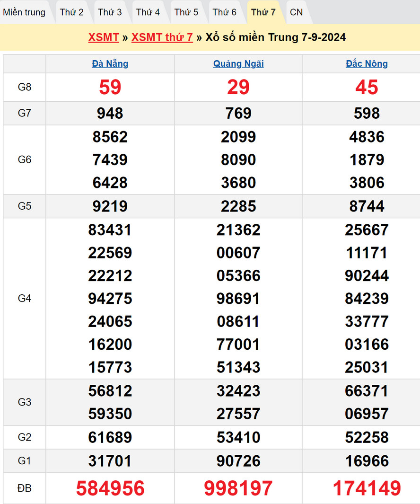The height and width of the screenshot is (504, 420).
Task: Select the Thứ 3 tab
Action: click(x=110, y=12)
